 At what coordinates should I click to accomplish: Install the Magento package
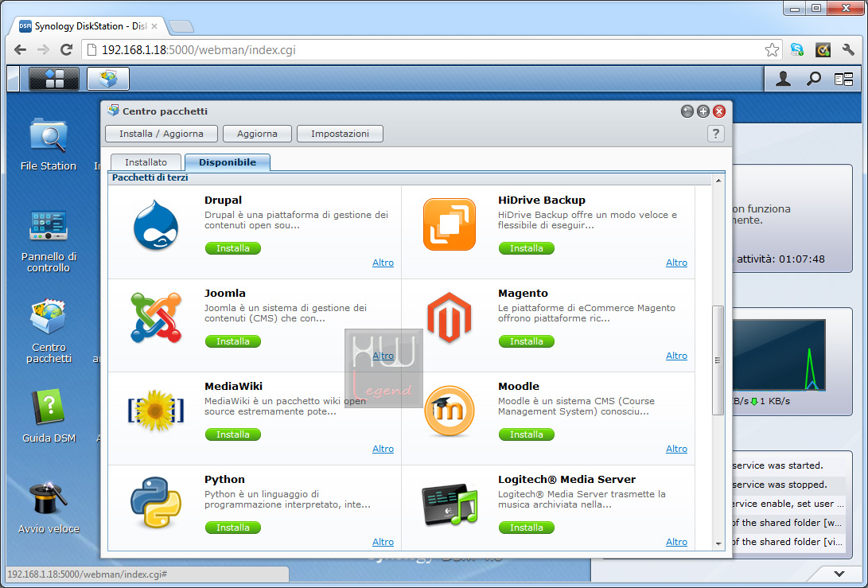pyautogui.click(x=527, y=341)
